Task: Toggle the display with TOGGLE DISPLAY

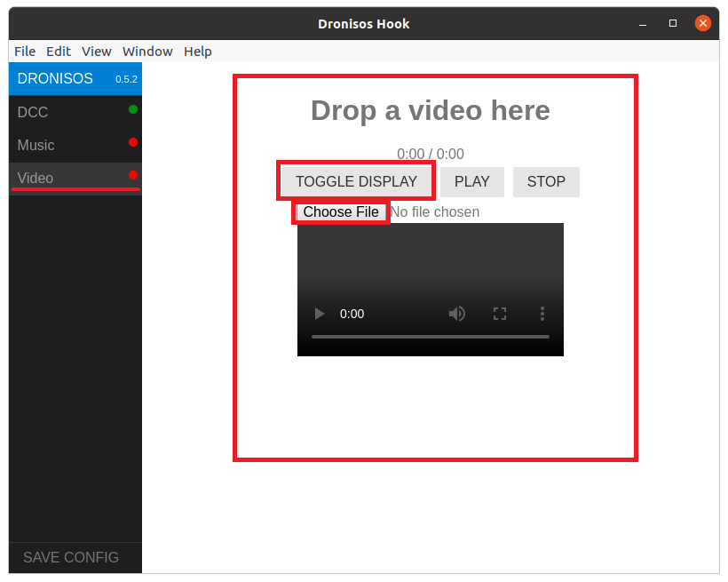Action: [354, 180]
